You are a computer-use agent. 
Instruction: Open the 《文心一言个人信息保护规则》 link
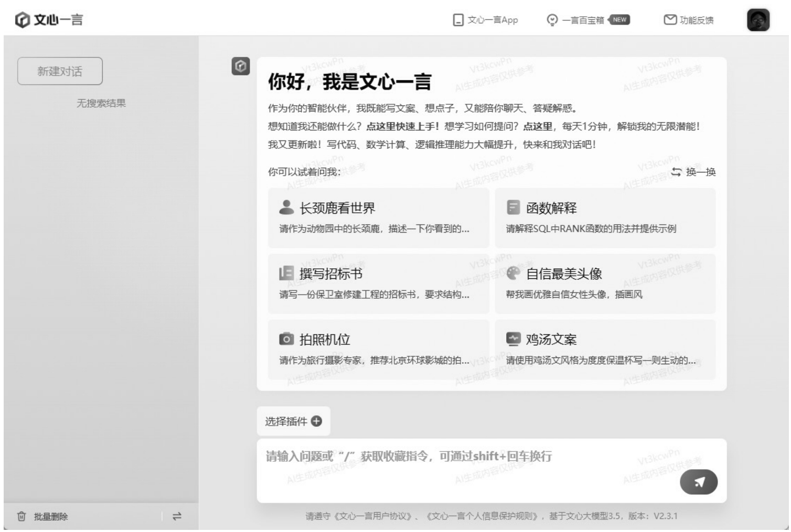[x=483, y=516]
